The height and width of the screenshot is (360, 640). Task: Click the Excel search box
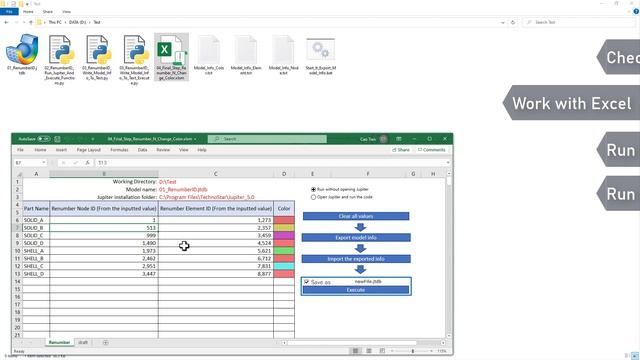click(267, 139)
